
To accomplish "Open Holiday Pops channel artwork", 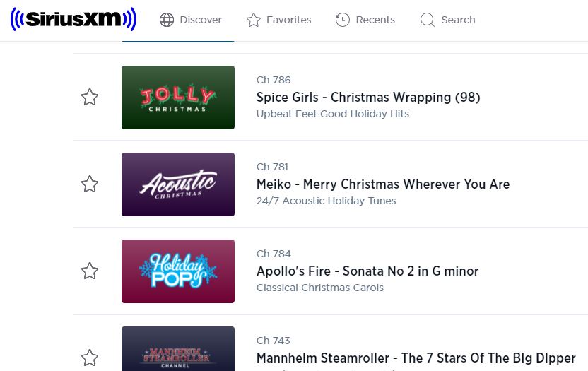I will (178, 271).
